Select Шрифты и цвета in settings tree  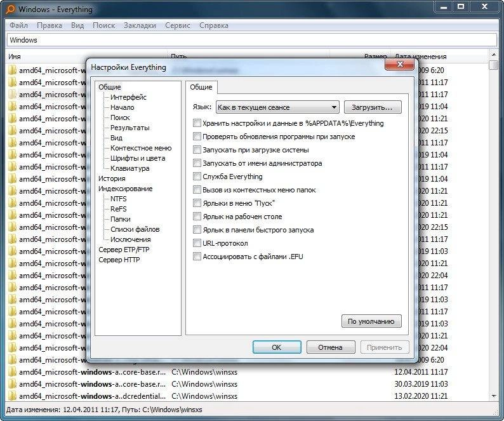point(138,158)
